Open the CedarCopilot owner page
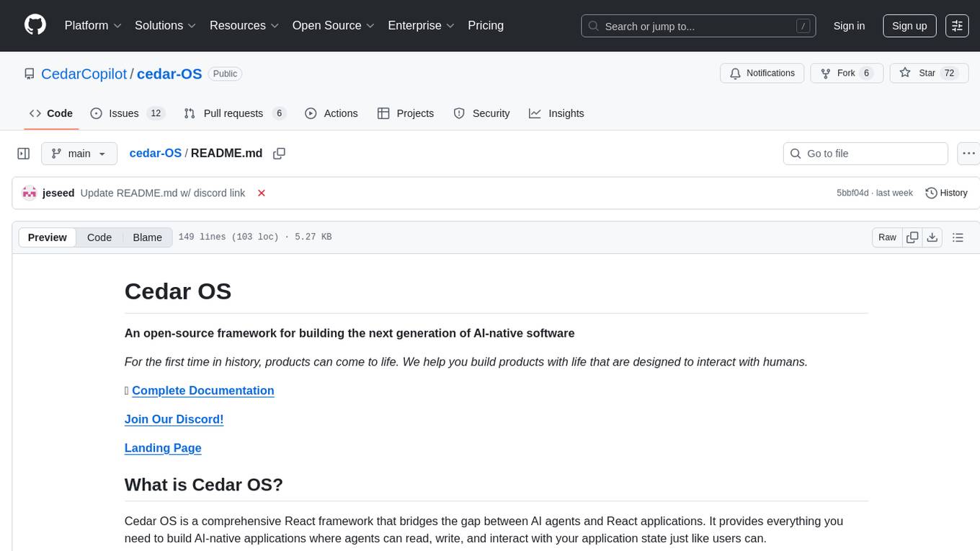The width and height of the screenshot is (980, 551). pyautogui.click(x=84, y=74)
